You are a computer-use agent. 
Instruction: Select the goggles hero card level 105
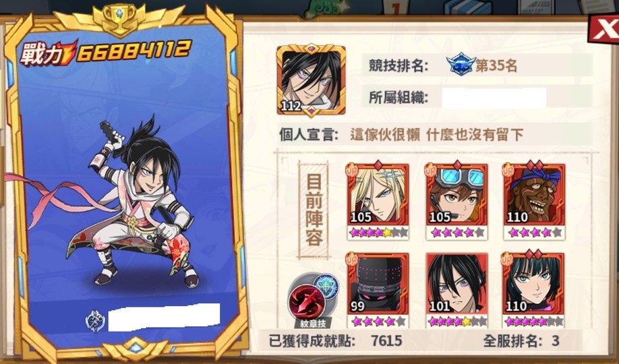coord(456,201)
